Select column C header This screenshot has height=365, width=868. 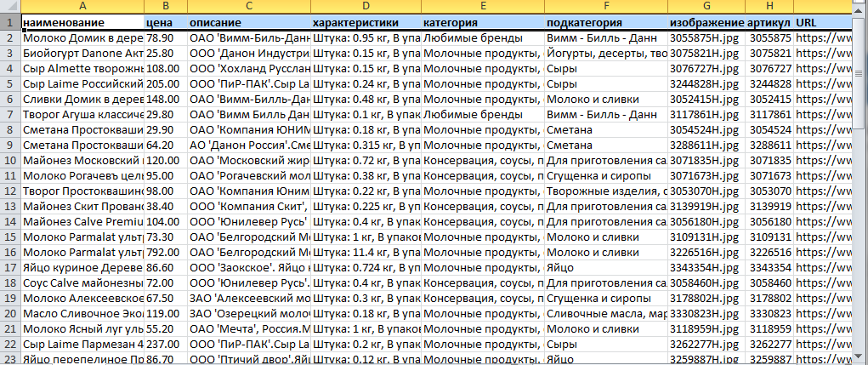pyautogui.click(x=249, y=7)
